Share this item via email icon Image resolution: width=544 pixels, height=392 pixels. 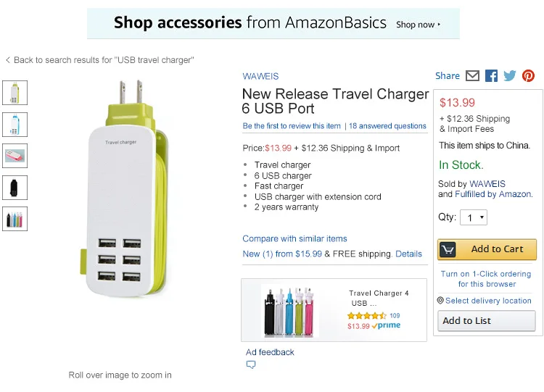tap(472, 76)
